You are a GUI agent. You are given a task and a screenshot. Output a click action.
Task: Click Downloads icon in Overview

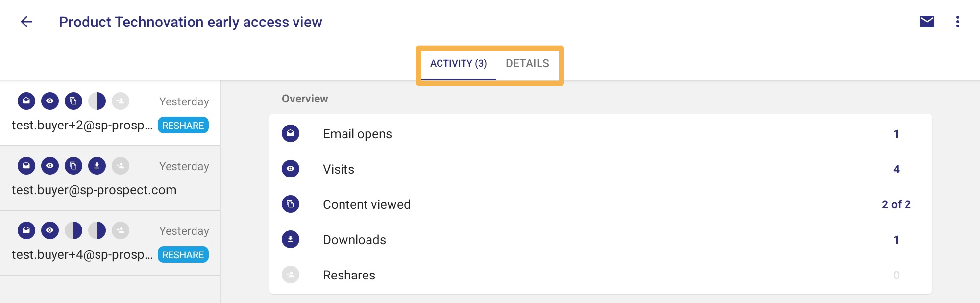(x=291, y=239)
